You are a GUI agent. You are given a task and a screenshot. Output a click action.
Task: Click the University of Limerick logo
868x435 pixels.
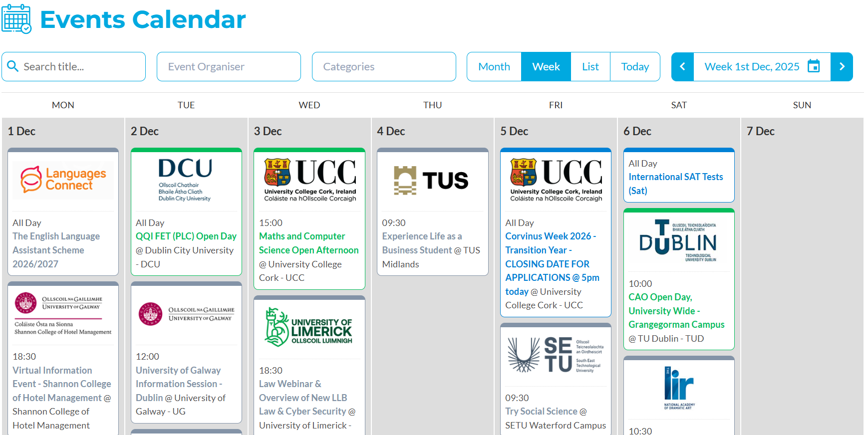tap(309, 327)
